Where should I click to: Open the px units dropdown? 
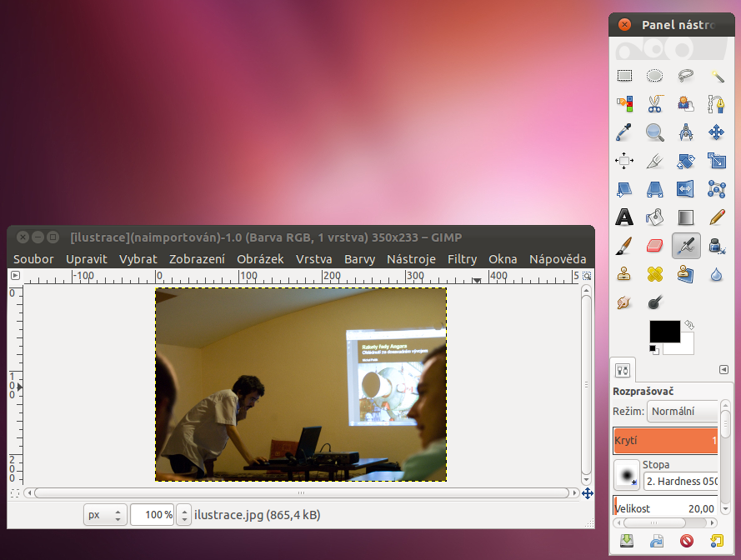[106, 515]
